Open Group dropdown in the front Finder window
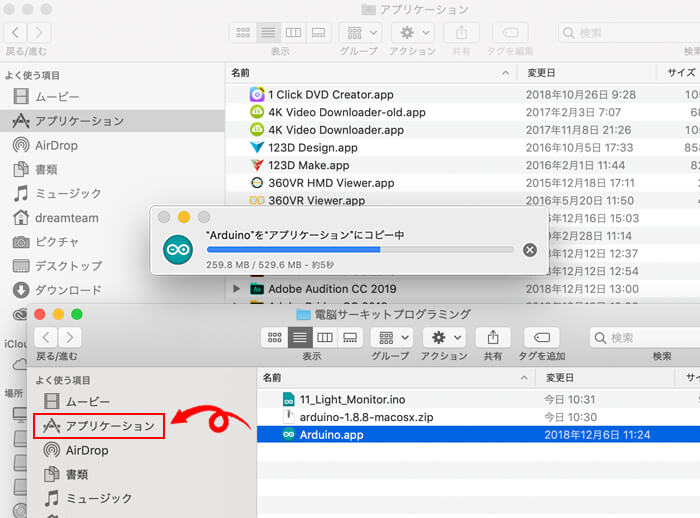The width and height of the screenshot is (700, 518). pos(394,337)
